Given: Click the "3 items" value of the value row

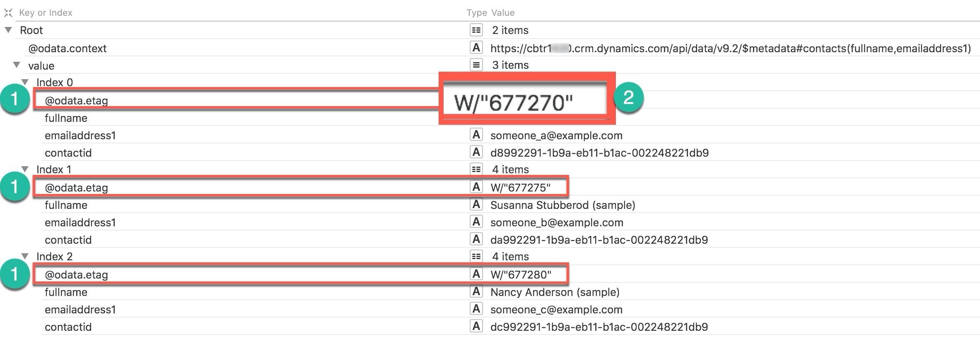Looking at the screenshot, I should 510,65.
